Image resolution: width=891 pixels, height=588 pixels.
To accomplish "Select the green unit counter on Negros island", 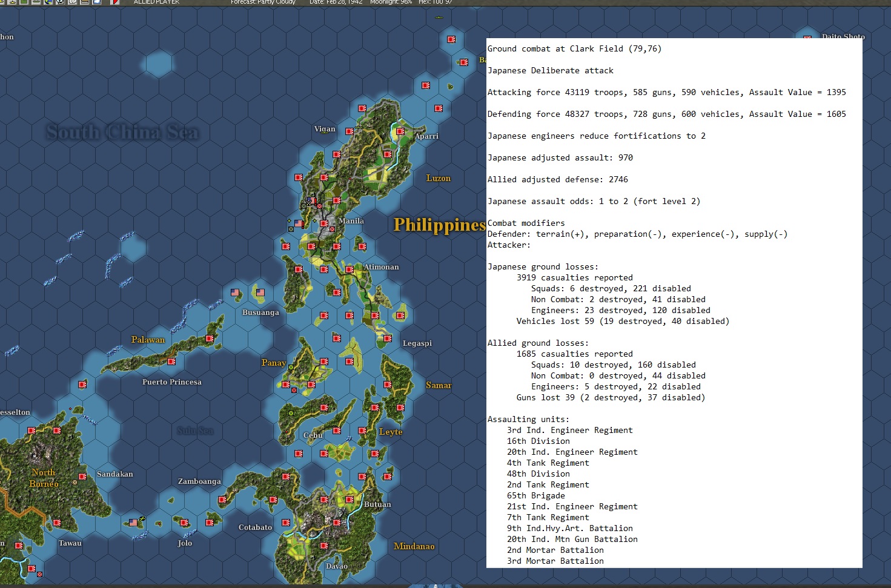I will [291, 414].
